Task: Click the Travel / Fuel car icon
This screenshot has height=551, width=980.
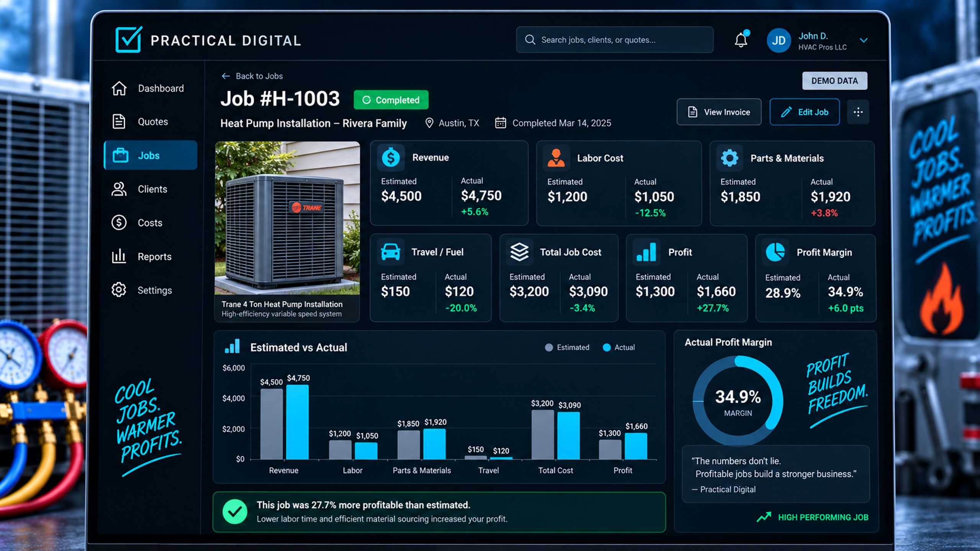Action: click(x=391, y=252)
